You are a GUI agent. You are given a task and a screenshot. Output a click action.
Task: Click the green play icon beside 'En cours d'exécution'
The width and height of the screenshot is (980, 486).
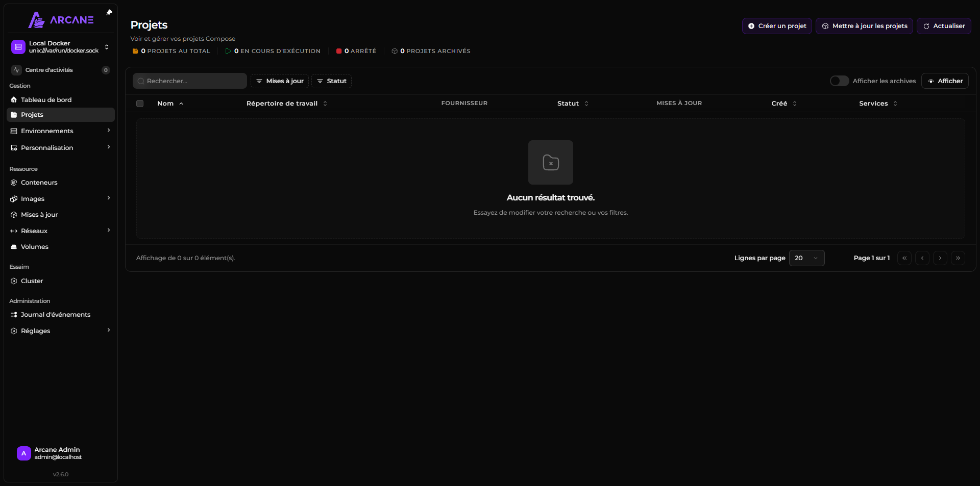228,51
